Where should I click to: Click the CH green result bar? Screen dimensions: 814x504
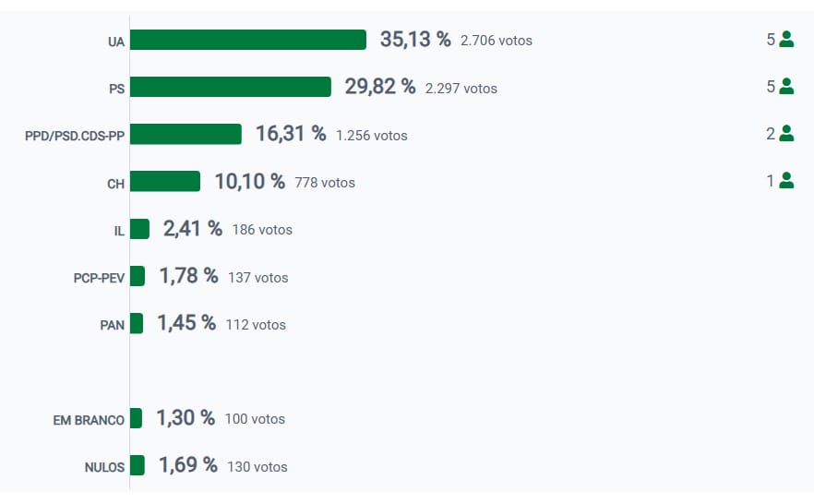tap(164, 181)
